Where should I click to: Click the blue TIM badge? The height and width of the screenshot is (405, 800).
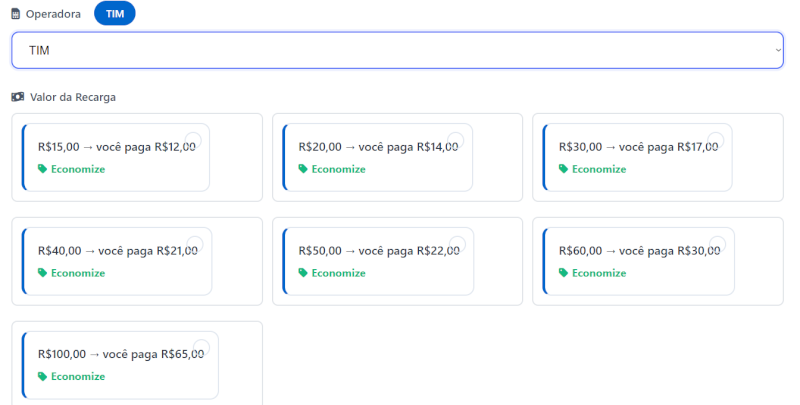coord(114,14)
